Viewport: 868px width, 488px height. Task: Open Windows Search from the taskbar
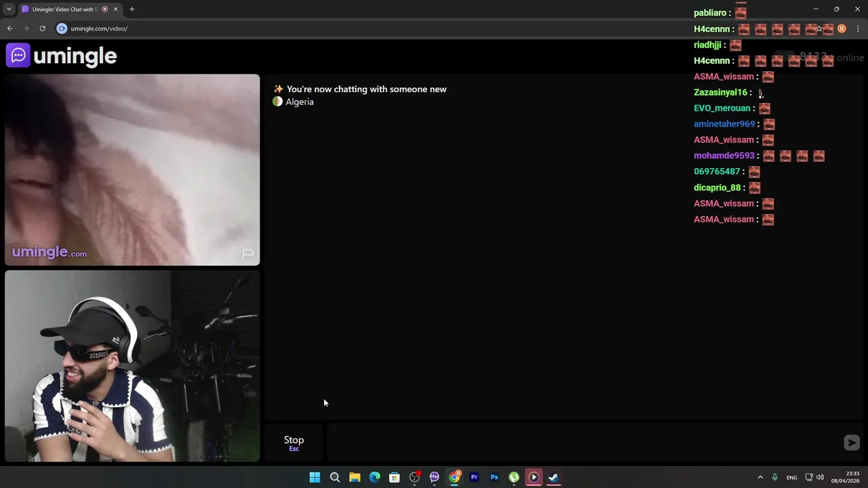[334, 477]
